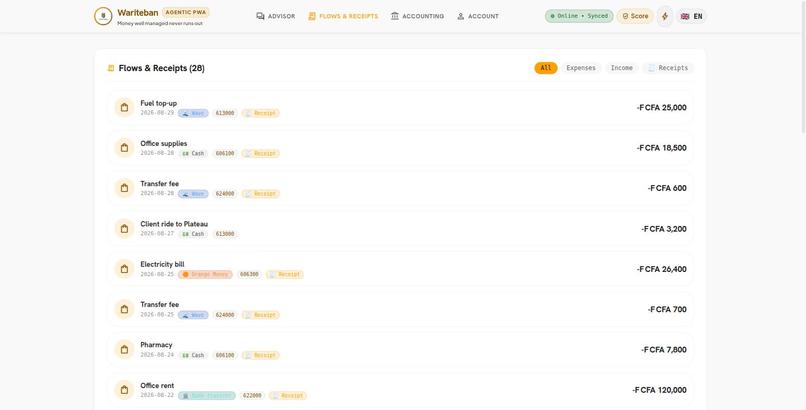Image resolution: width=806 pixels, height=410 pixels.
Task: Open the Flows & Receipts tab
Action: (343, 16)
